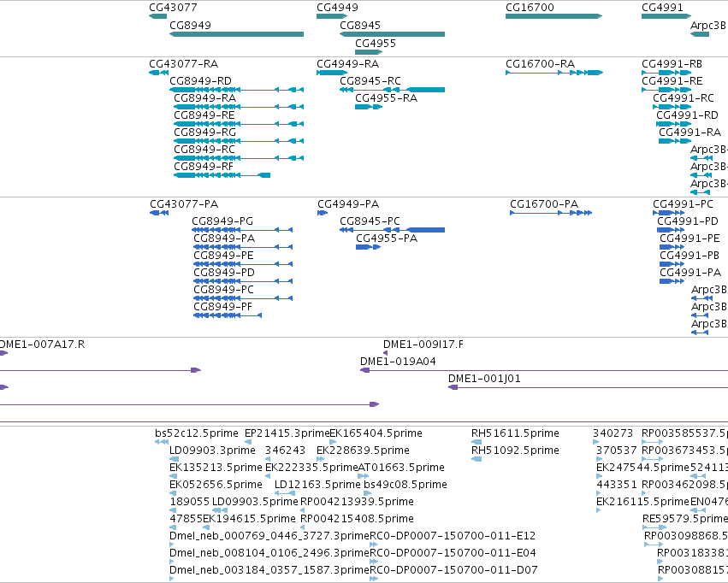Choose transcript CG8949-RG
Image resolution: width=728 pixels, height=583 pixels.
pos(239,141)
